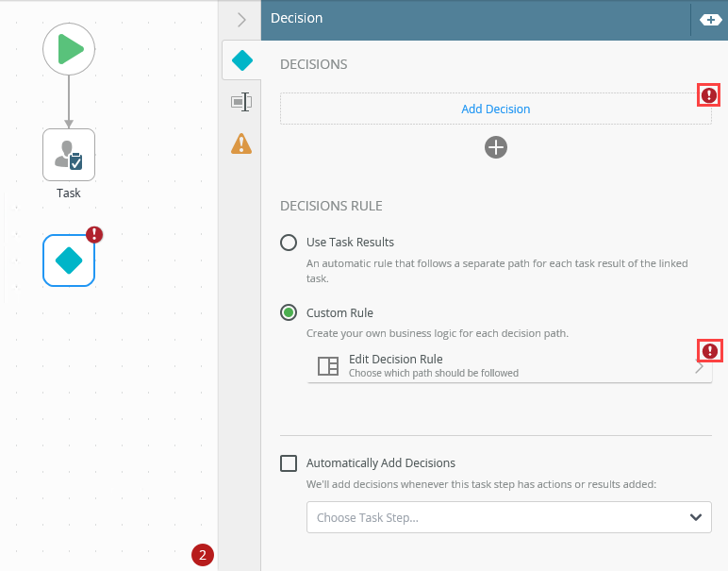Open the Choose Task Step dropdown
728x571 pixels.
click(509, 517)
